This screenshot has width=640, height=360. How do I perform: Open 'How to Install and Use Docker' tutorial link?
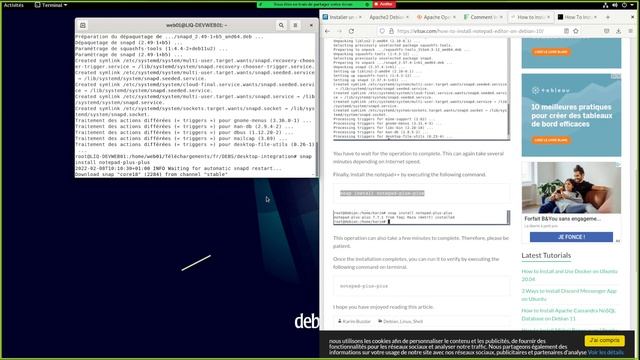569,275
